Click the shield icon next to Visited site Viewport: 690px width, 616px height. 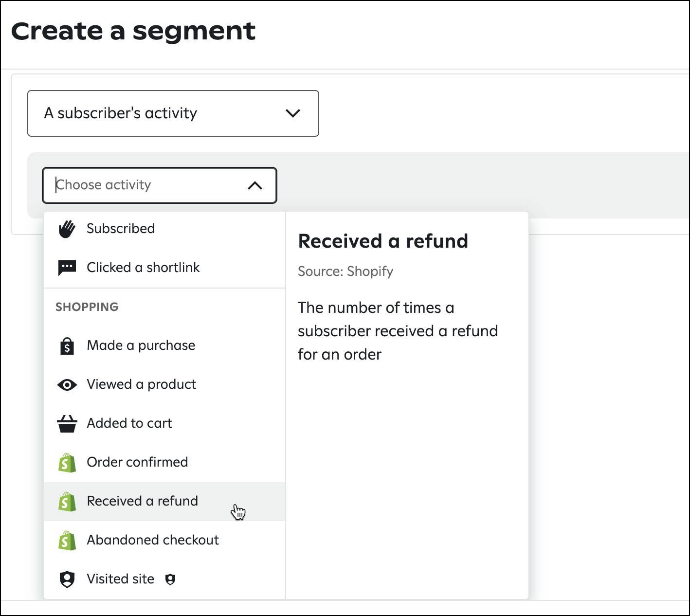[x=67, y=579]
